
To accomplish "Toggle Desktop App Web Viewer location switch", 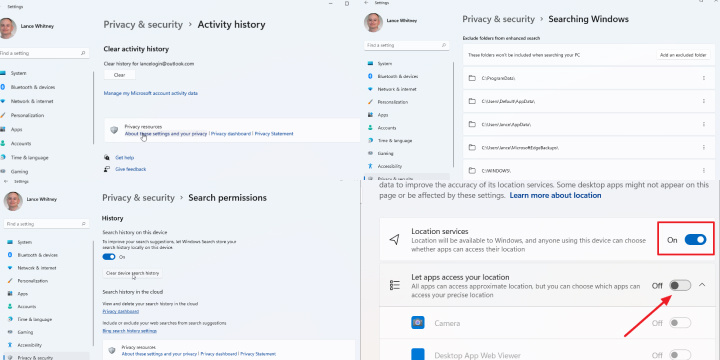I will click(680, 355).
